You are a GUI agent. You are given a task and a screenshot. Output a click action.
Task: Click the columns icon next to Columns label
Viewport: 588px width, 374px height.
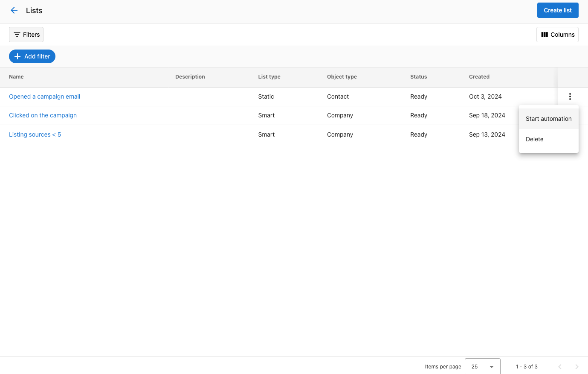[x=545, y=34]
